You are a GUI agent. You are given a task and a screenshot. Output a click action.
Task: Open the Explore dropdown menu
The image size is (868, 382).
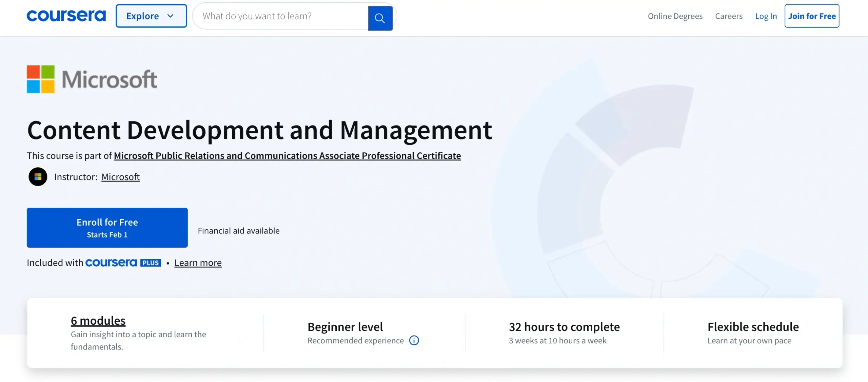[x=151, y=16]
